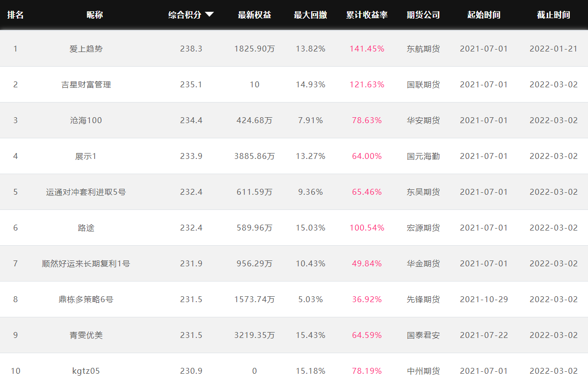Click the equity value 3219.35万
The image size is (588, 387).
point(255,335)
